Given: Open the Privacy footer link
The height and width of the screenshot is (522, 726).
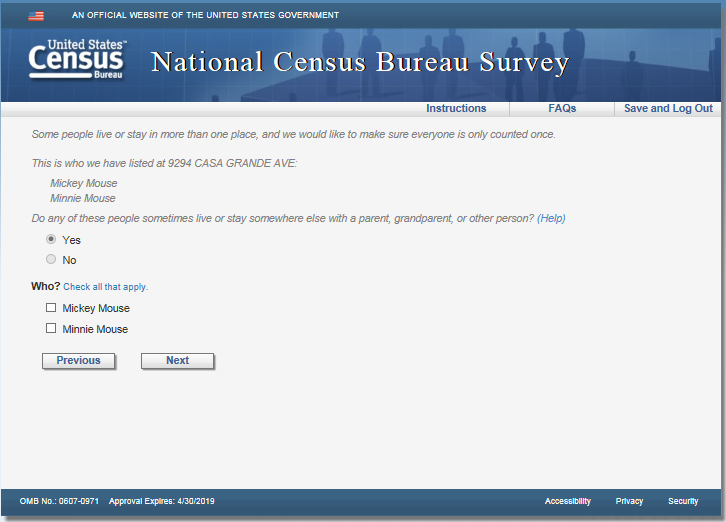Looking at the screenshot, I should click(x=629, y=501).
